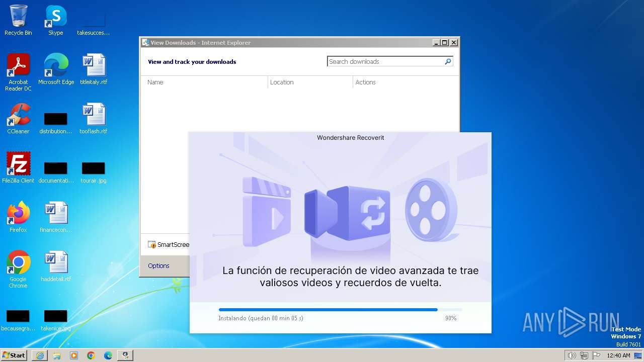Open Action Center flag icon
644x362 pixels.
coord(596,355)
